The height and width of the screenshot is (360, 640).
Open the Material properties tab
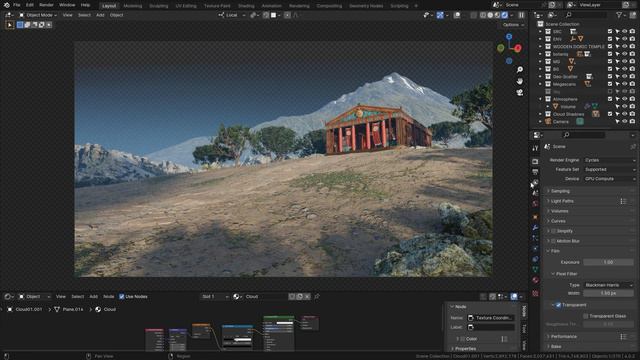[x=535, y=280]
